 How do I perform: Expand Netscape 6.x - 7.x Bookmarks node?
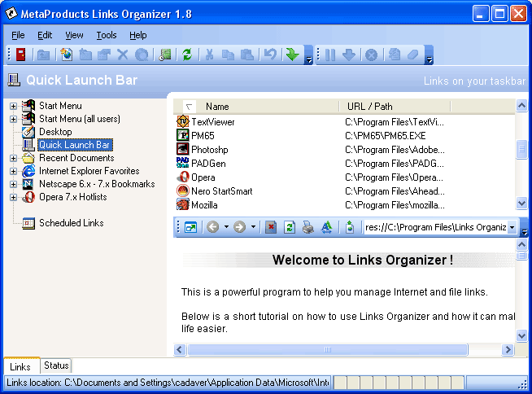click(x=13, y=185)
